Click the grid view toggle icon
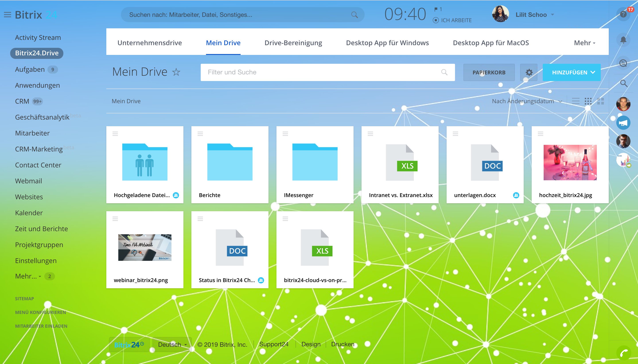This screenshot has height=364, width=638. 587,101
